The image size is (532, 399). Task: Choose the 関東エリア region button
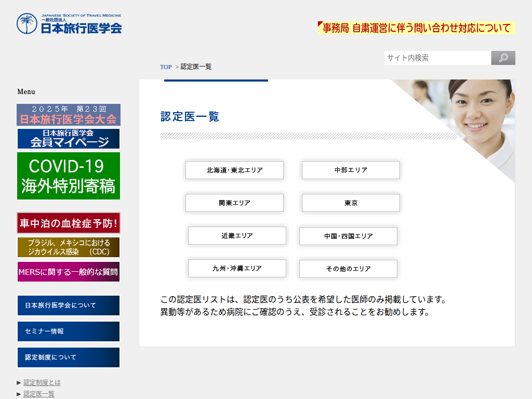coord(234,203)
